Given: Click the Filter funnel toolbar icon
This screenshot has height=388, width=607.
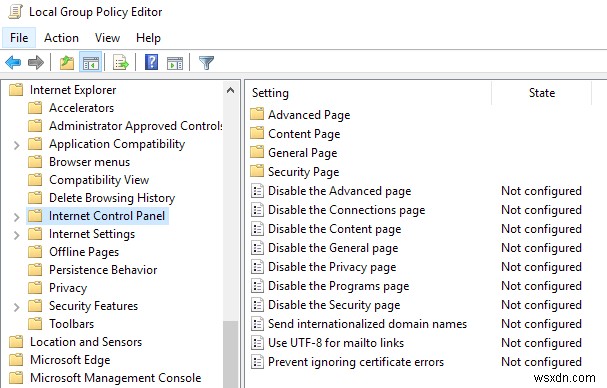Looking at the screenshot, I should point(206,62).
